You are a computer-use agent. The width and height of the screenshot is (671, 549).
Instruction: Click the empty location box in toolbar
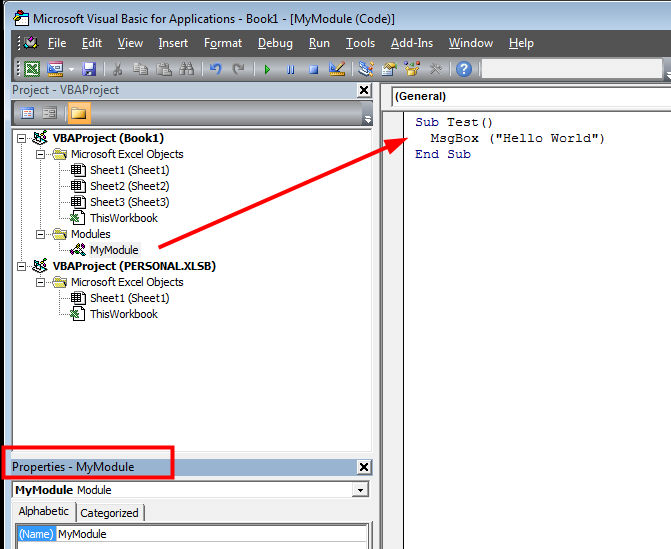click(x=572, y=68)
